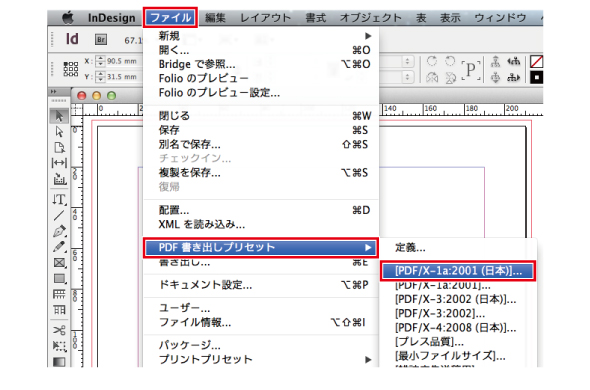The height and width of the screenshot is (390, 590).
Task: Choose 閉じる from the file menu
Action: click(261, 116)
